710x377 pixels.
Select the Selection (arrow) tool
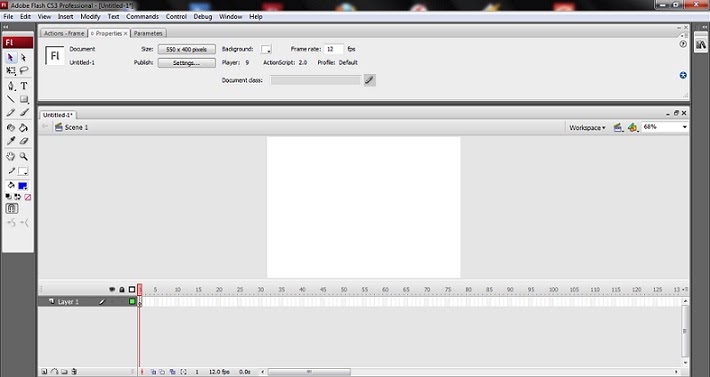click(10, 57)
